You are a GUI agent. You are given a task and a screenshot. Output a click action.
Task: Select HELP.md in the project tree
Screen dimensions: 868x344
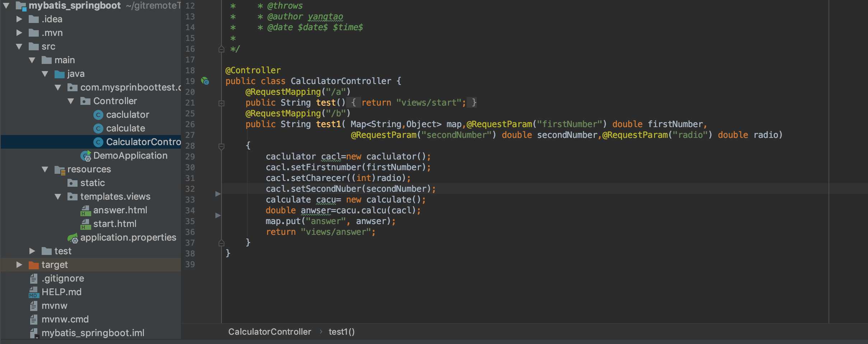(61, 292)
